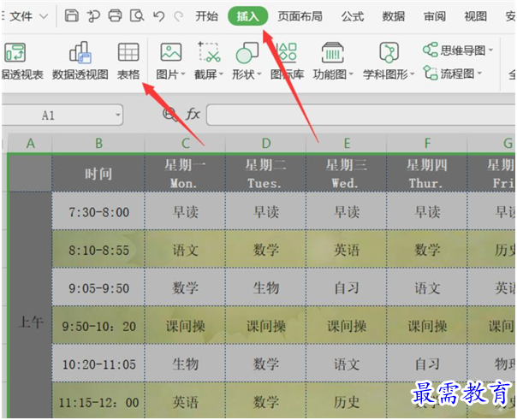Click the 星期三 Wed. header cell
517x420 pixels.
click(346, 174)
